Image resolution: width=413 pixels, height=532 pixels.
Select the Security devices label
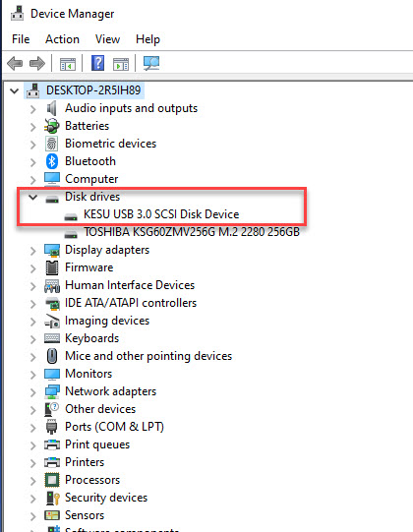106,498
